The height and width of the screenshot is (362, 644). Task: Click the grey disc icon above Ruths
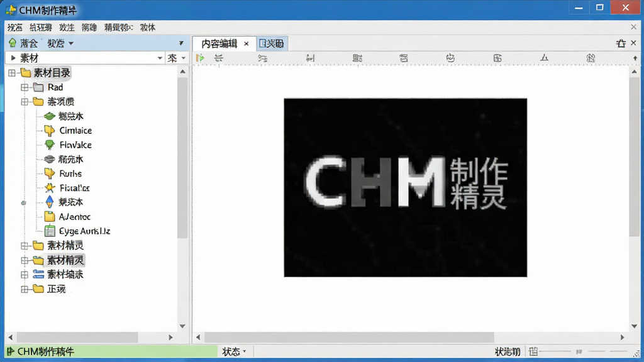[50, 159]
